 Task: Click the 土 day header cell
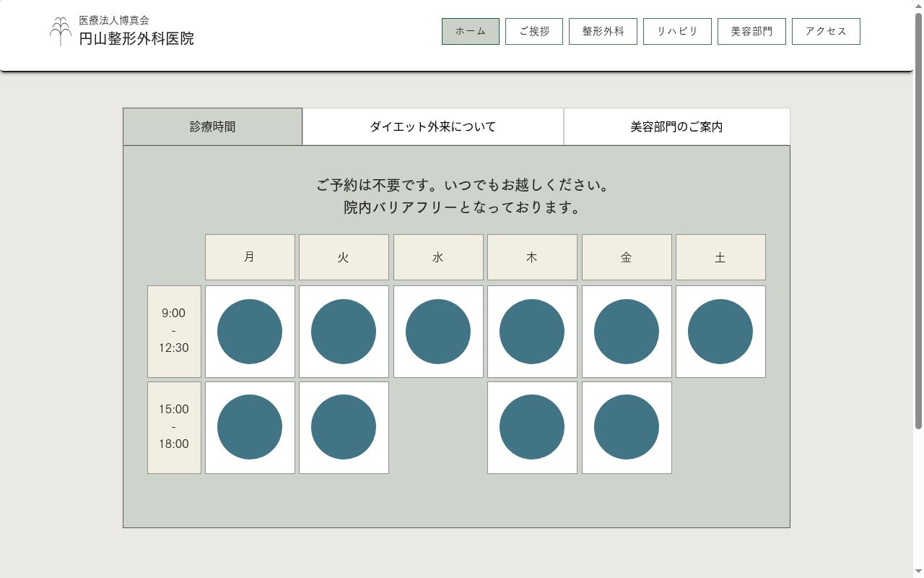point(720,257)
